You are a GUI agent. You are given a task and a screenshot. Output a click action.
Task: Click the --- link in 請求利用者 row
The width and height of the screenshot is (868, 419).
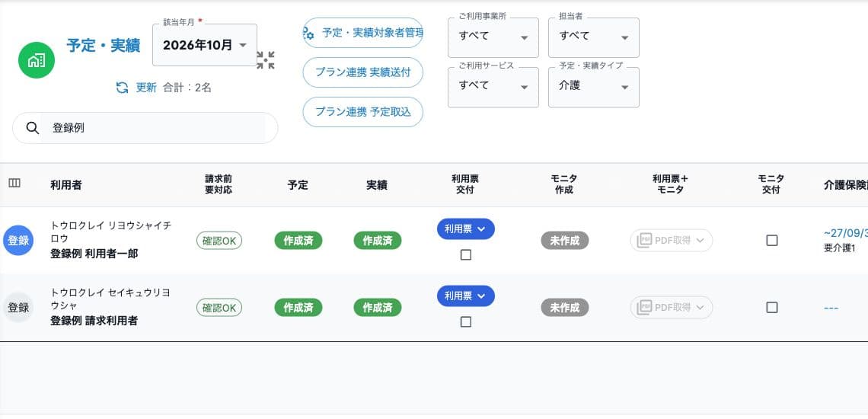point(831,308)
